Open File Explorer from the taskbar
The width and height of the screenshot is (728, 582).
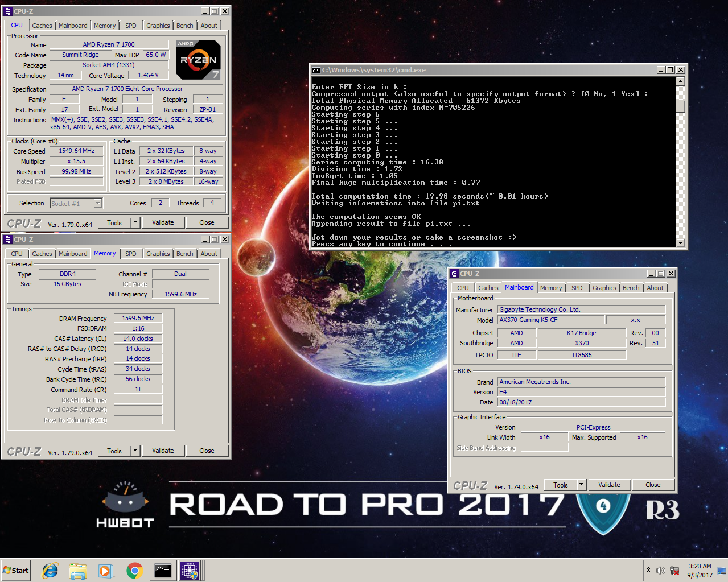[x=78, y=571]
